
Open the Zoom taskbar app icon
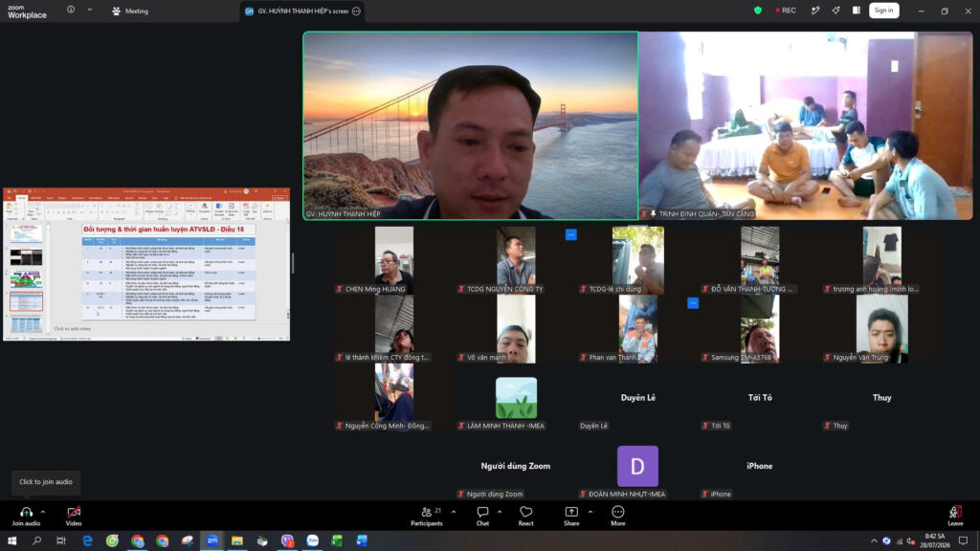point(212,540)
